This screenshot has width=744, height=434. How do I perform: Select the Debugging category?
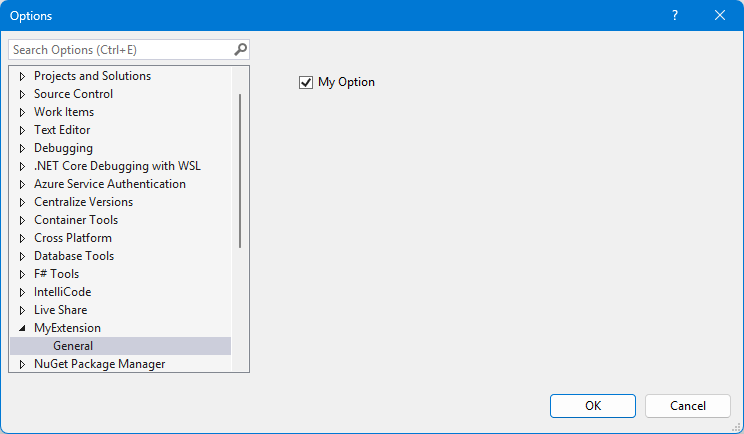tap(63, 148)
